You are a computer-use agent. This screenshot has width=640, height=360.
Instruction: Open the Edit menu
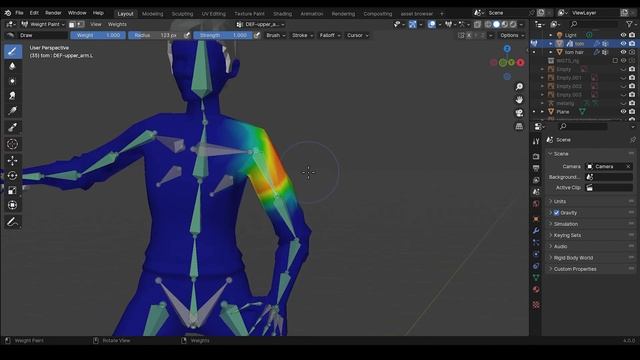[x=34, y=13]
